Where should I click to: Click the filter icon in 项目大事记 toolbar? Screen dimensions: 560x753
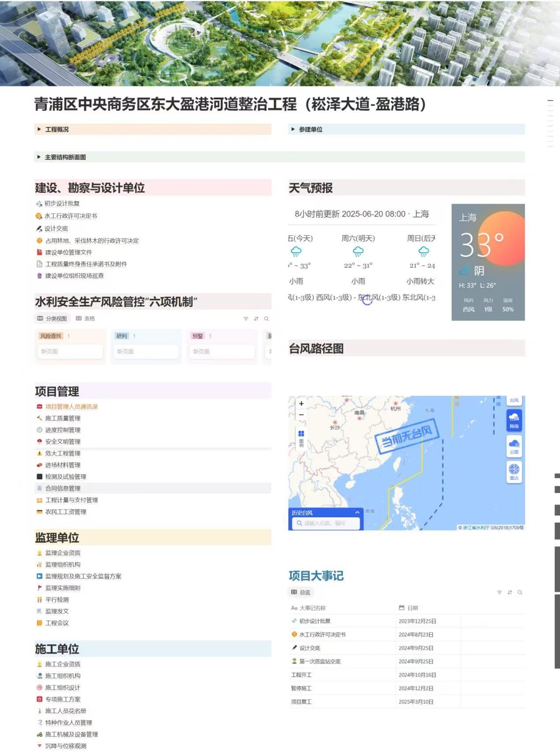tap(499, 592)
